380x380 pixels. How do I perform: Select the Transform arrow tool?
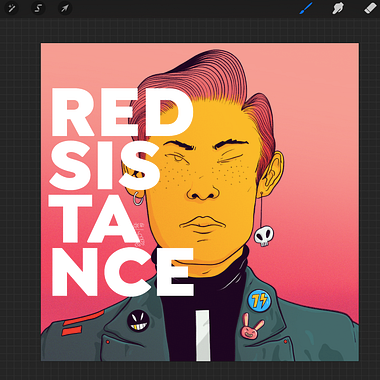[x=65, y=8]
